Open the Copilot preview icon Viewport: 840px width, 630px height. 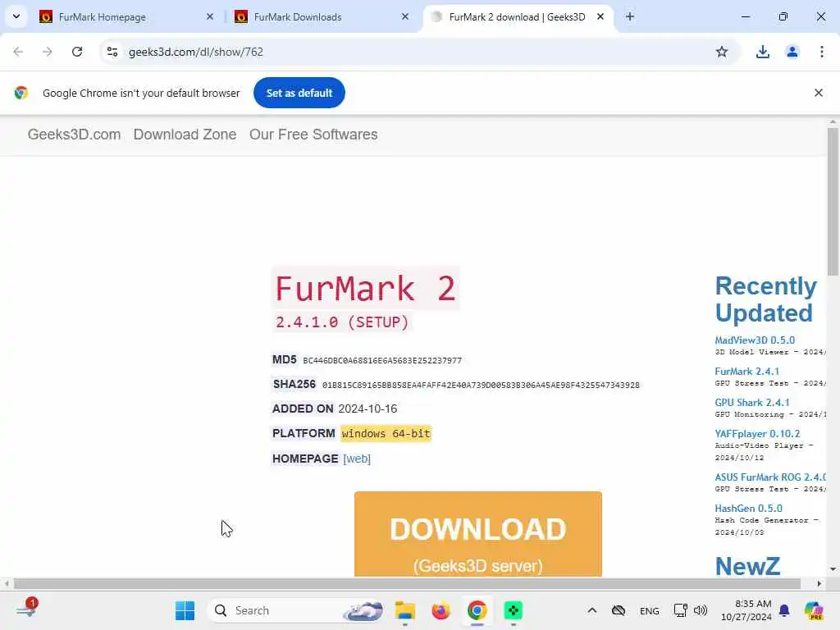[814, 610]
